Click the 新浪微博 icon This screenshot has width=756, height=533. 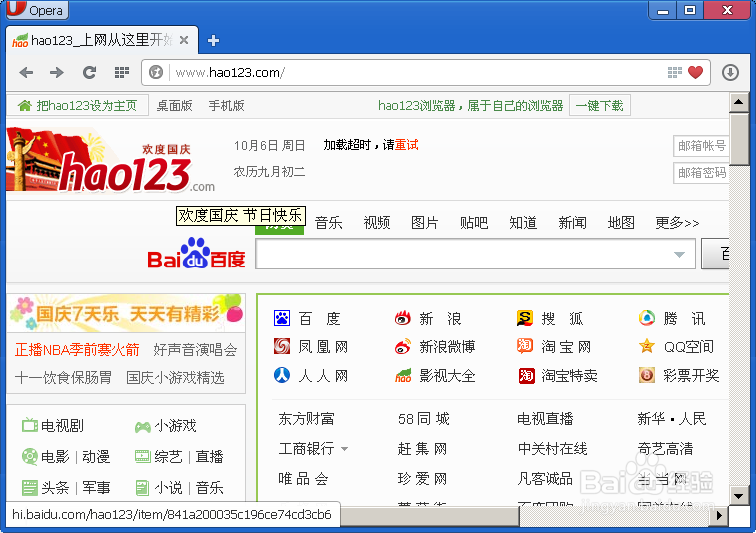[403, 346]
